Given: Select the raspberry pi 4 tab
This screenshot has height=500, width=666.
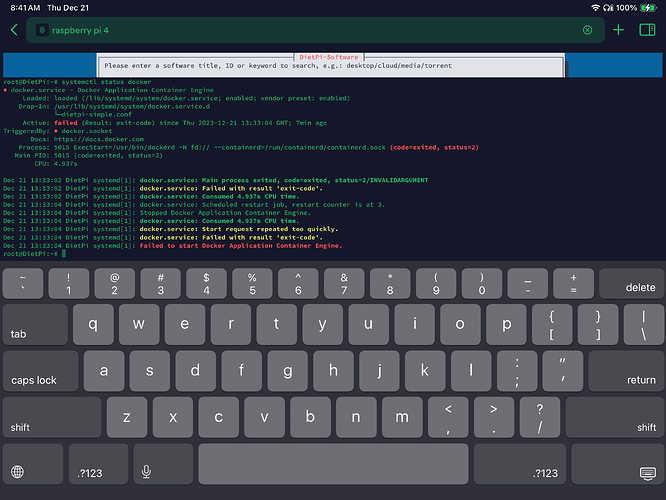Looking at the screenshot, I should coord(315,30).
